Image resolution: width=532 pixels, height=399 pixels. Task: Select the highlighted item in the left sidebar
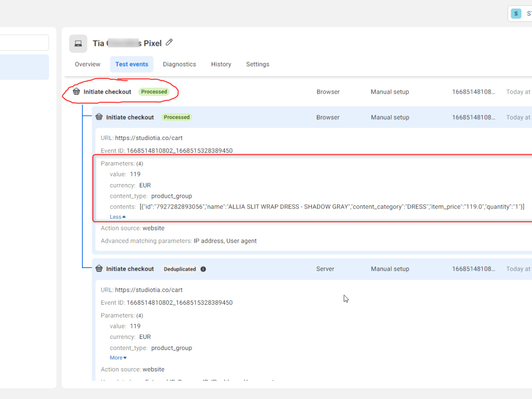pos(24,67)
